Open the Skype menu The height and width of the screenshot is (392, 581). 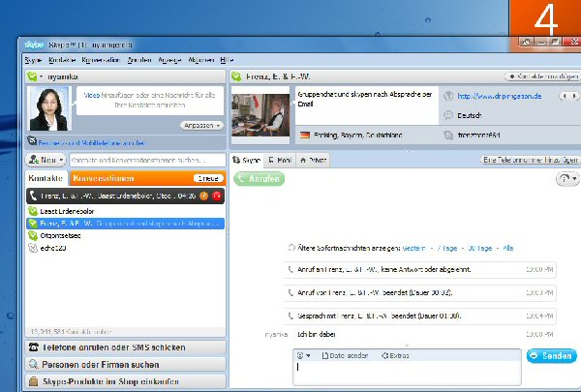(33, 60)
